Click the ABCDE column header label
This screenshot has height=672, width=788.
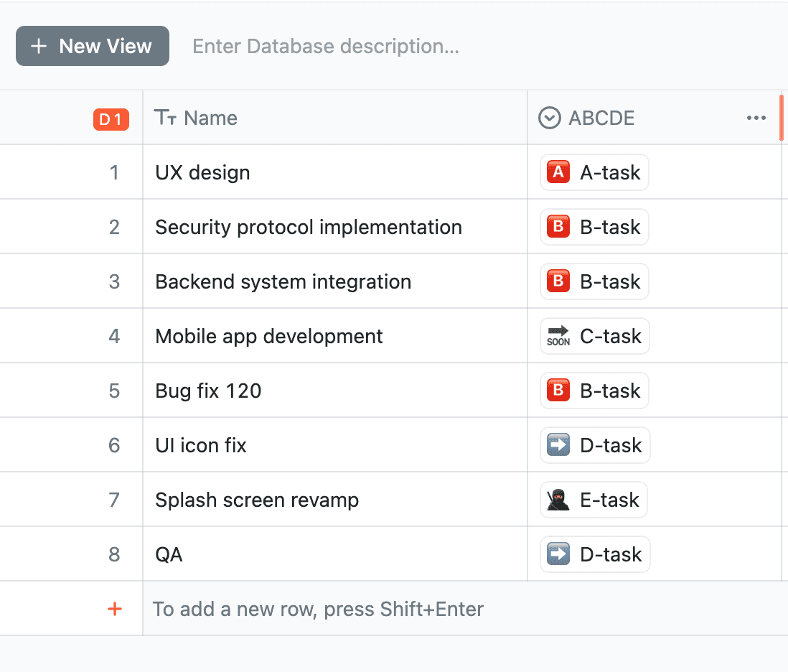point(601,118)
